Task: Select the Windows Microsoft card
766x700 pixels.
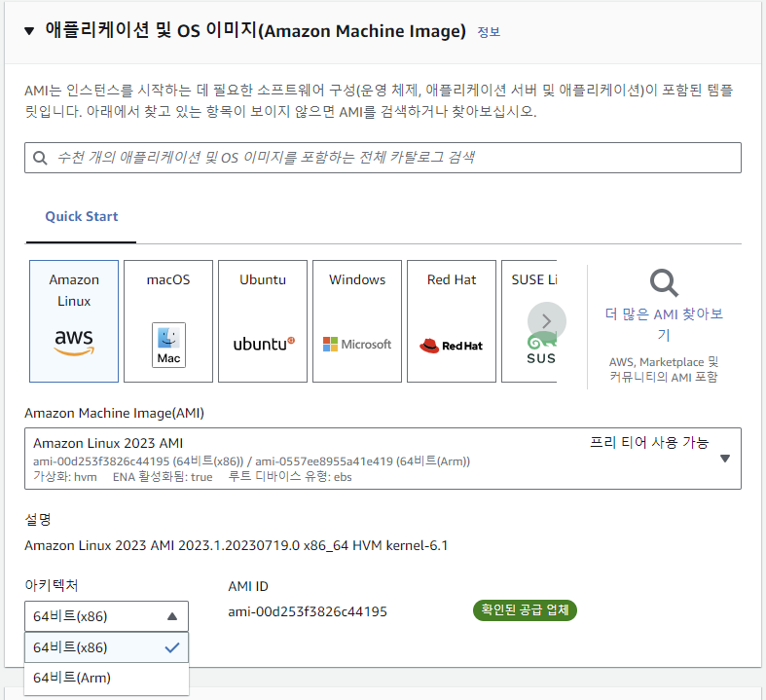Action: tap(357, 321)
